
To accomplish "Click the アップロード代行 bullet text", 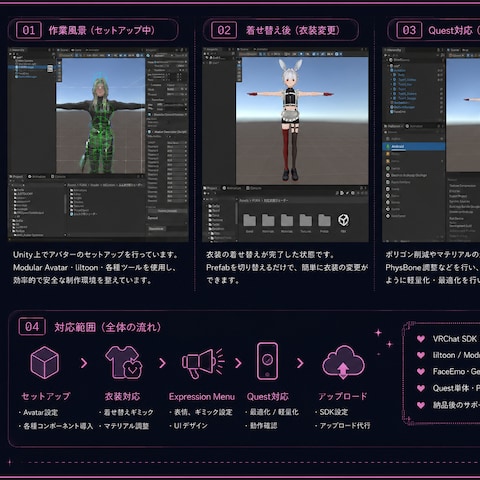I will click(345, 426).
